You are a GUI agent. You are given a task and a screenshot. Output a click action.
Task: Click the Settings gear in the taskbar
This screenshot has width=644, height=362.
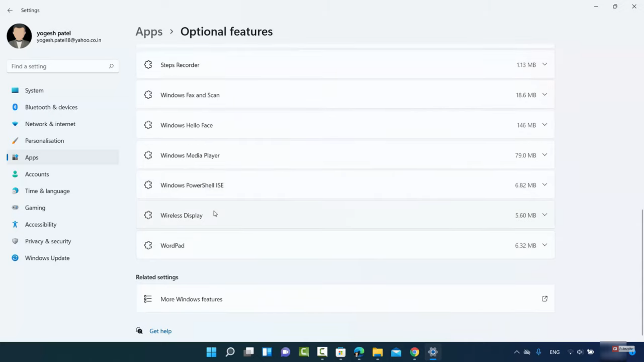433,352
